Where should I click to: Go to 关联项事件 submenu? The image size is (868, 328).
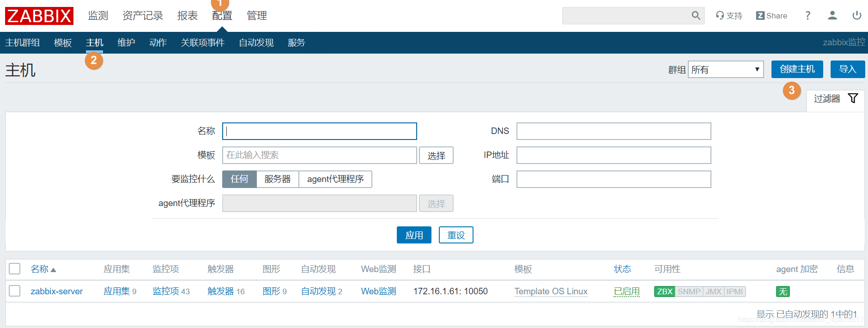[203, 43]
